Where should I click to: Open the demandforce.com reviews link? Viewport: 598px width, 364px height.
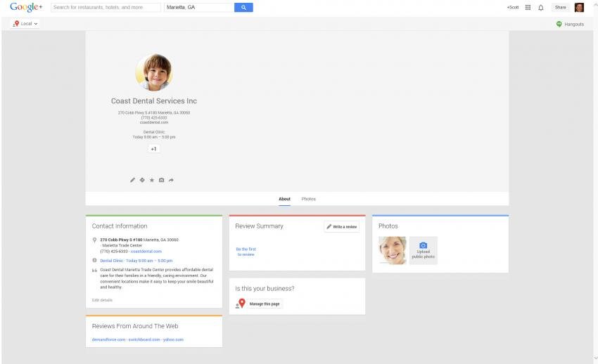pos(108,339)
